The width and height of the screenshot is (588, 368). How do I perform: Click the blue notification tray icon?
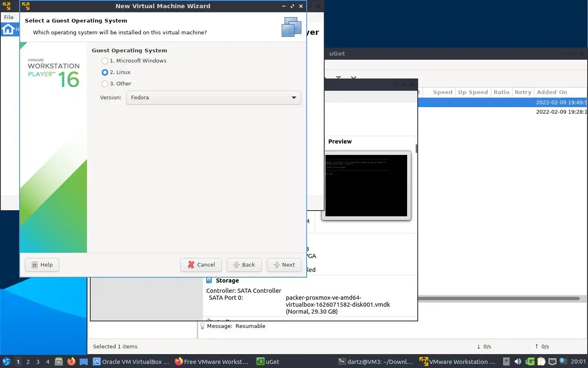pos(562,361)
